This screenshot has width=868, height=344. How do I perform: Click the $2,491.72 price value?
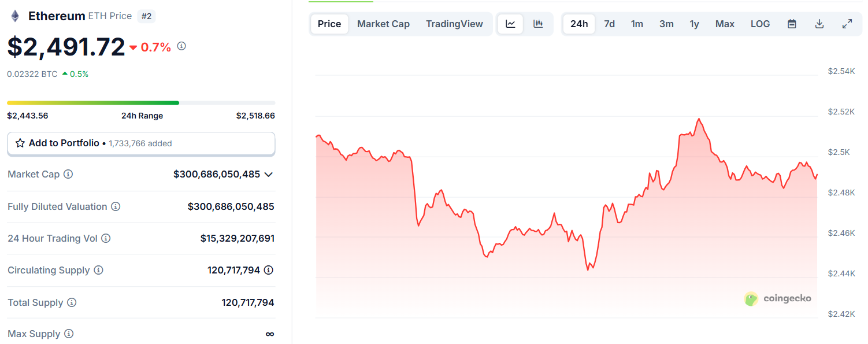[x=66, y=47]
